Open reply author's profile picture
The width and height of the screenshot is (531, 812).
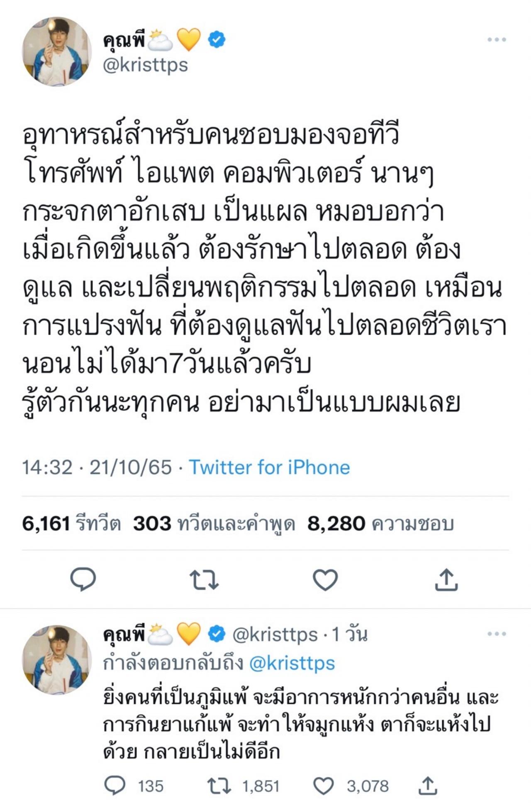coord(57,659)
